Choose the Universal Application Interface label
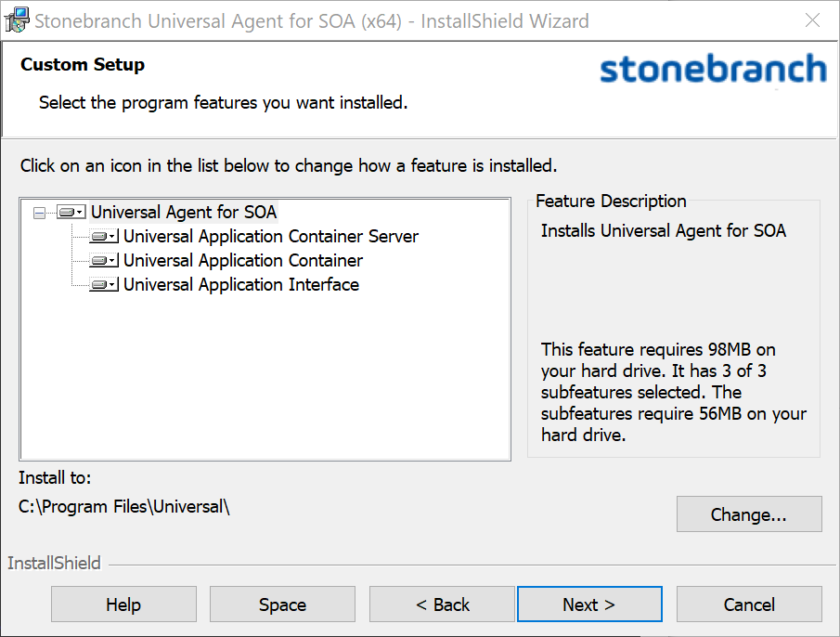This screenshot has width=840, height=637. pyautogui.click(x=240, y=285)
